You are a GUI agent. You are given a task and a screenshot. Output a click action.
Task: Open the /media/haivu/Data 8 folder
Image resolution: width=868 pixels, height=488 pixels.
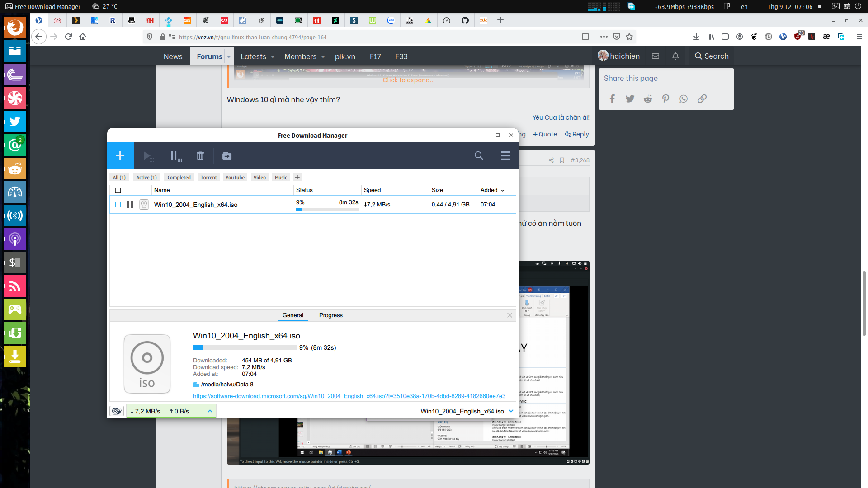click(x=223, y=385)
